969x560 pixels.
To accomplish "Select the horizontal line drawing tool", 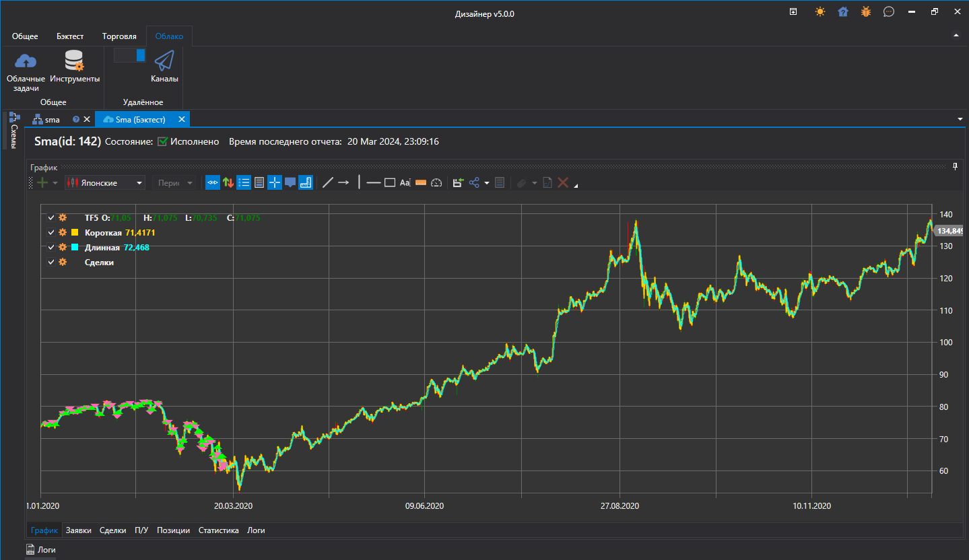I will (374, 182).
